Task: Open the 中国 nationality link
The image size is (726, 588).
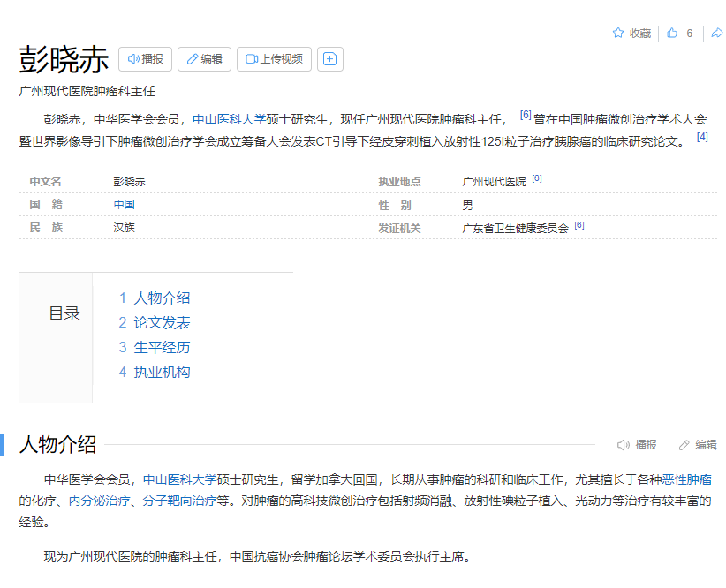Action: (124, 204)
